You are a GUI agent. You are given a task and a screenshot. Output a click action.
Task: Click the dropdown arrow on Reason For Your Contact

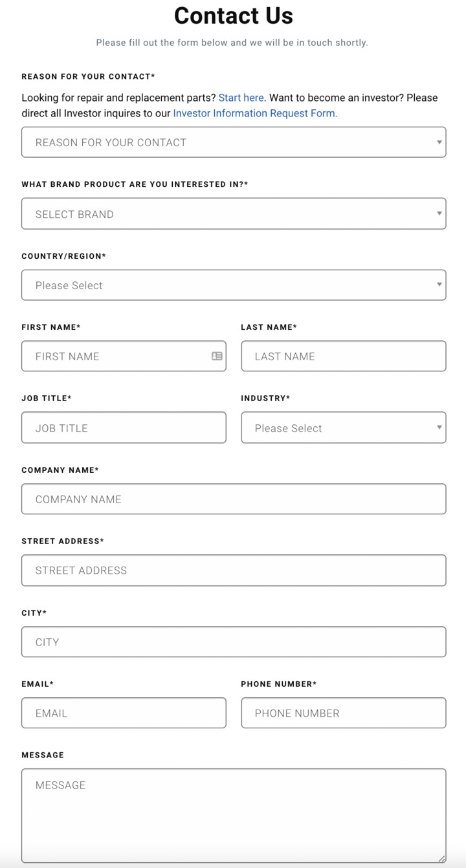point(439,142)
